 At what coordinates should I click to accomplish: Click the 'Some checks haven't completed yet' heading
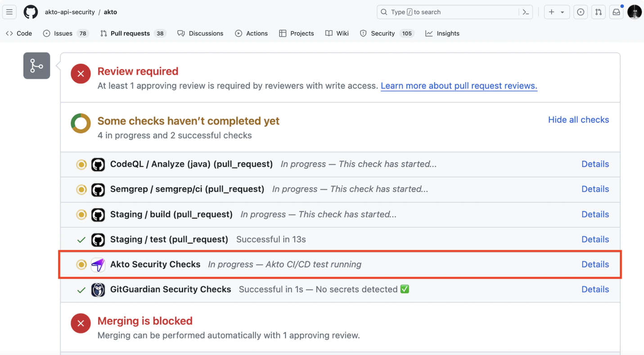[188, 121]
